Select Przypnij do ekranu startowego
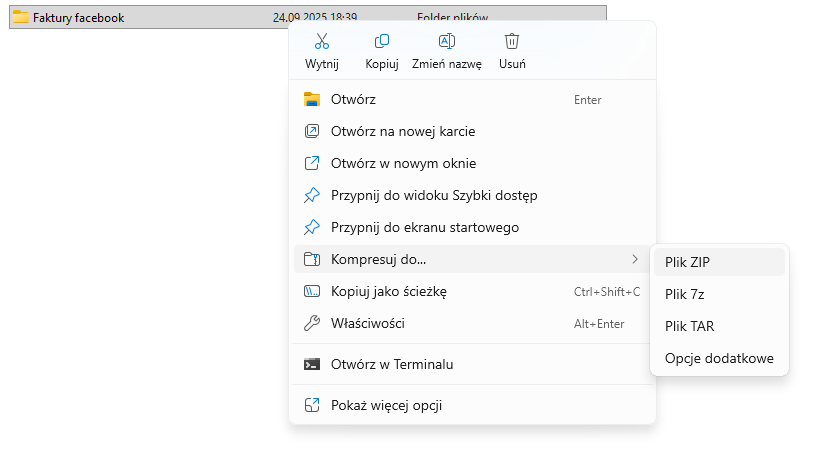Viewport: 824px width, 452px height. click(425, 227)
